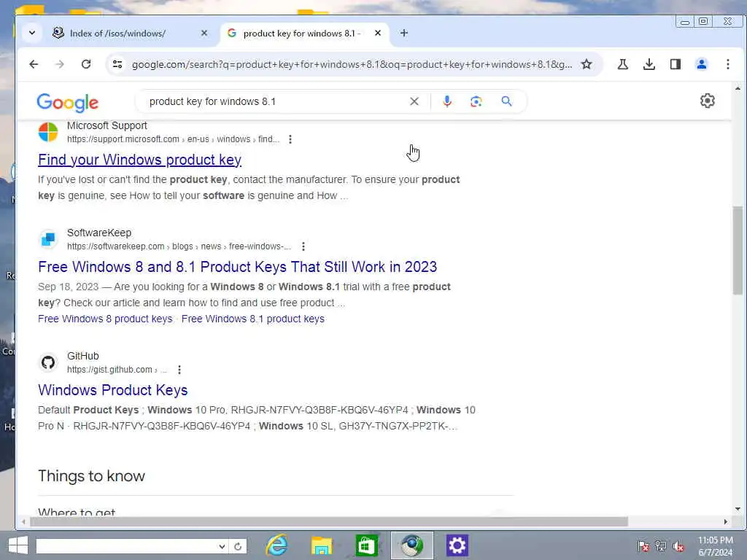Bookmark this page with the star icon

click(x=587, y=64)
